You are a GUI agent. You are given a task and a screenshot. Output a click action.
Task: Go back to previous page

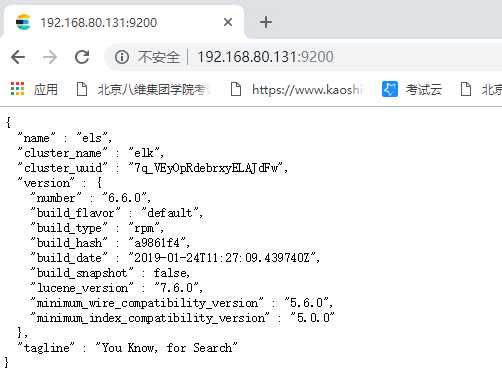[18, 57]
